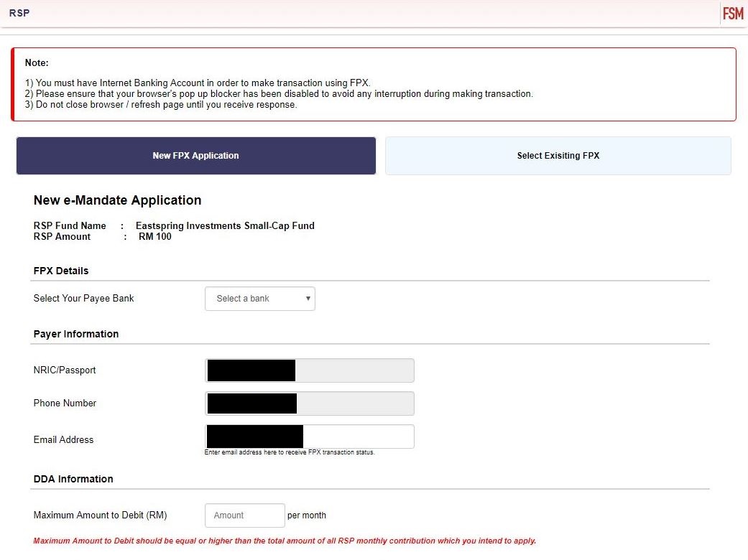
Task: Click the RSP header title
Action: [x=19, y=14]
